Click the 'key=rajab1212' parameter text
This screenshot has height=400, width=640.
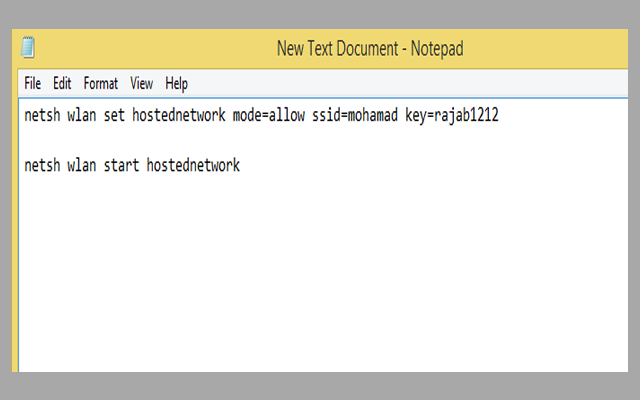pos(451,115)
